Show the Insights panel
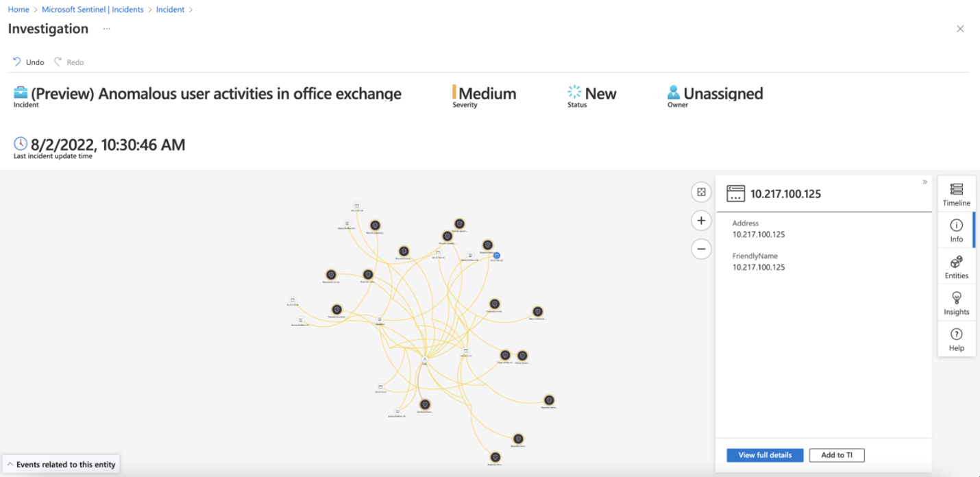Screen dimensions: 980x477 956,302
